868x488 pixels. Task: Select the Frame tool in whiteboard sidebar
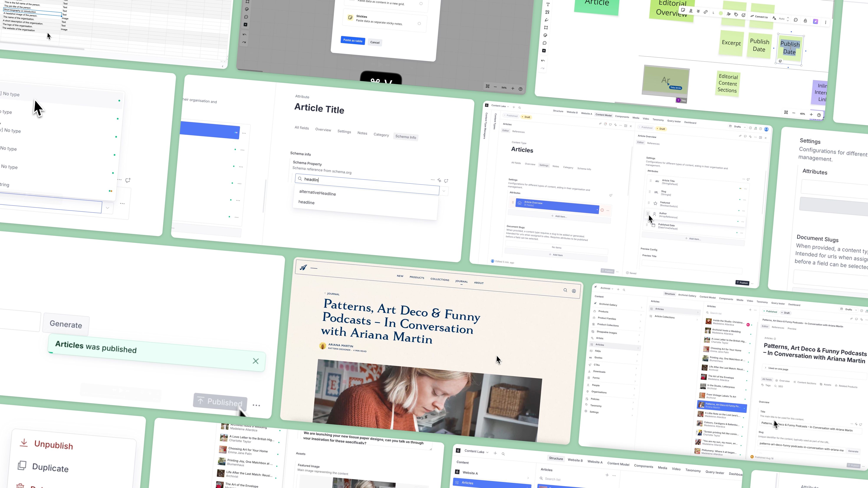546,28
